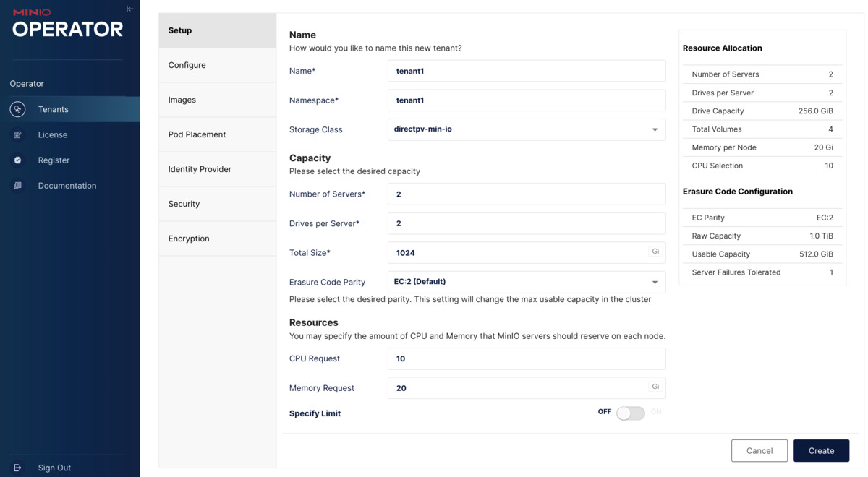This screenshot has height=477, width=868.
Task: Click the CPU Request input field
Action: (x=527, y=358)
